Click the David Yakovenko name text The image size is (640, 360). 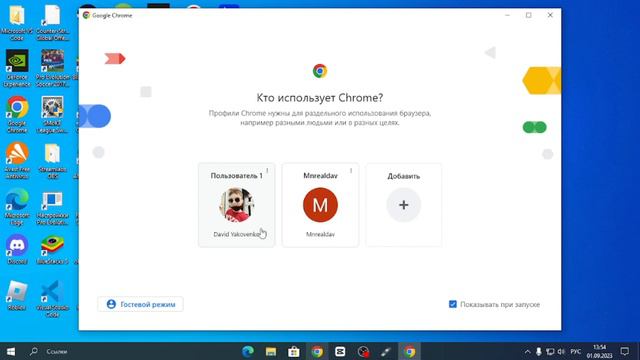point(237,234)
